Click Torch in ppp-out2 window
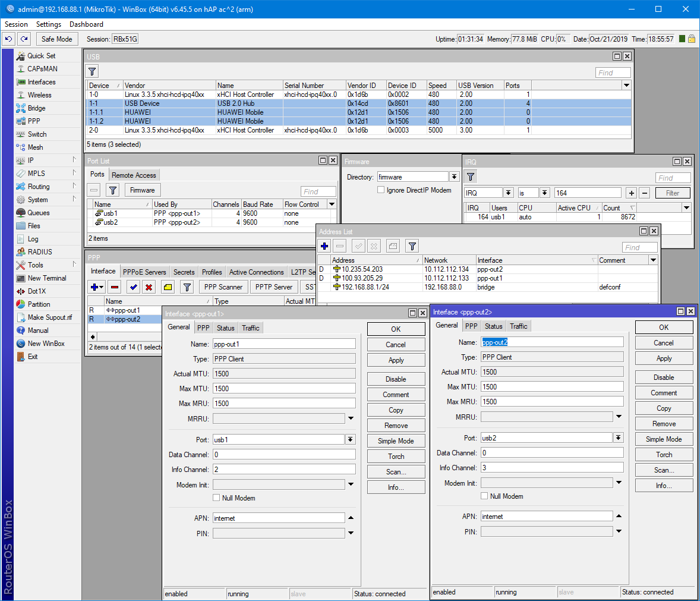 [664, 455]
